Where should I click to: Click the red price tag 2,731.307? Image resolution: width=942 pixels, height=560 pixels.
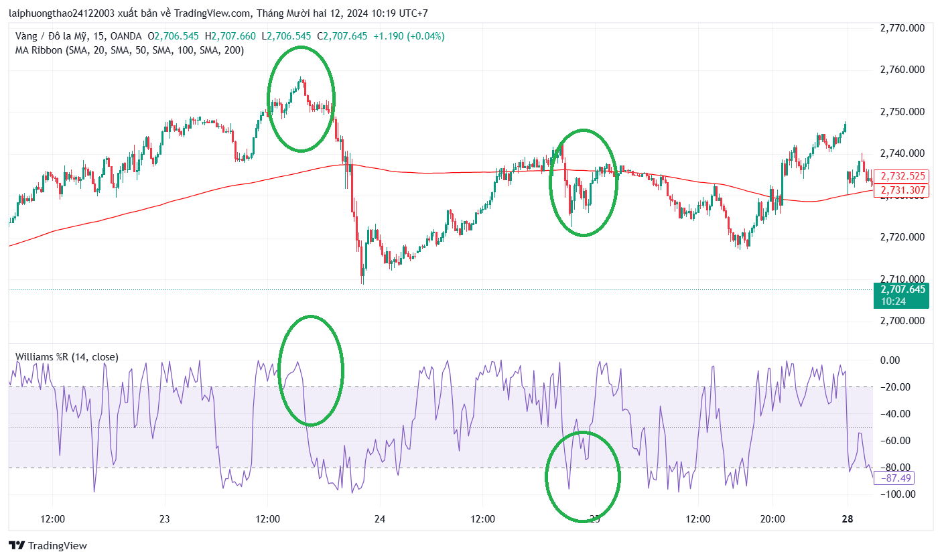tap(902, 190)
